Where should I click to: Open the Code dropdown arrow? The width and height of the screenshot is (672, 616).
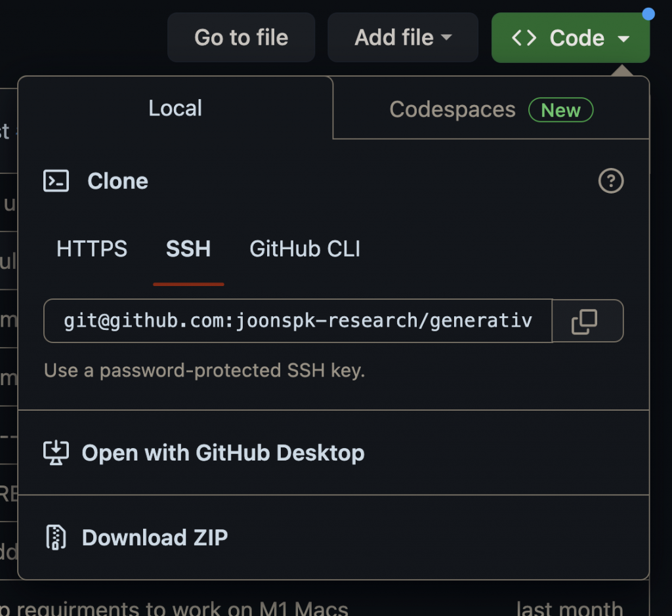click(x=623, y=39)
